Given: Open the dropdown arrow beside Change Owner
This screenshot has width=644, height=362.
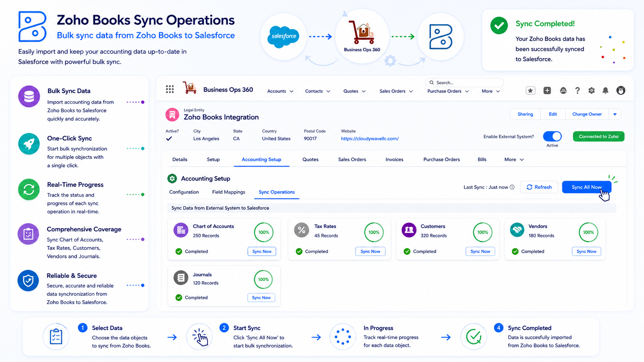Looking at the screenshot, I should (615, 114).
